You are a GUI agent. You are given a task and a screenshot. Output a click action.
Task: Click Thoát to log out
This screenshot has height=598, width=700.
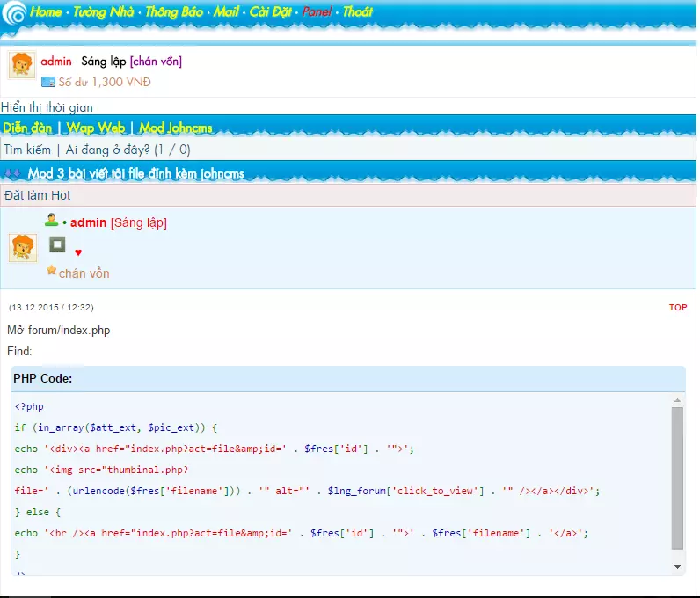tap(357, 11)
